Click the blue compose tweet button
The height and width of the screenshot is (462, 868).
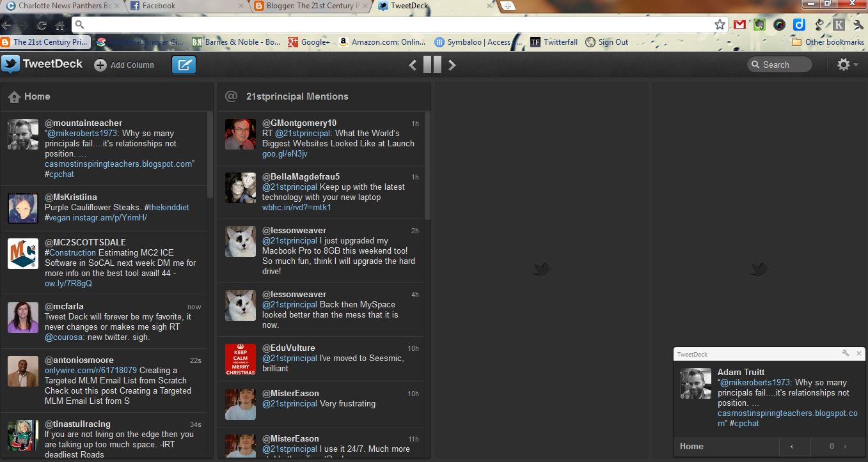pyautogui.click(x=184, y=65)
